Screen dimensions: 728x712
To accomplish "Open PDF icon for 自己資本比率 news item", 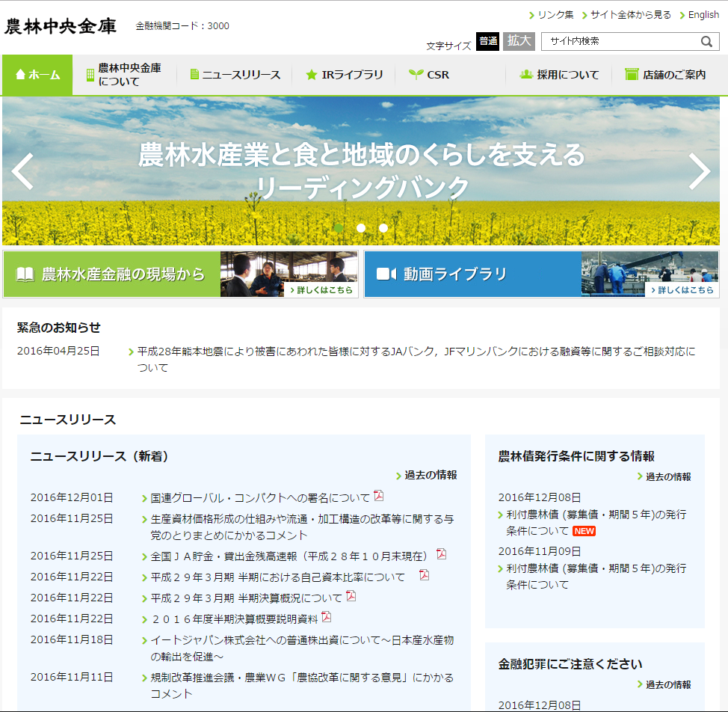I will pos(424,575).
